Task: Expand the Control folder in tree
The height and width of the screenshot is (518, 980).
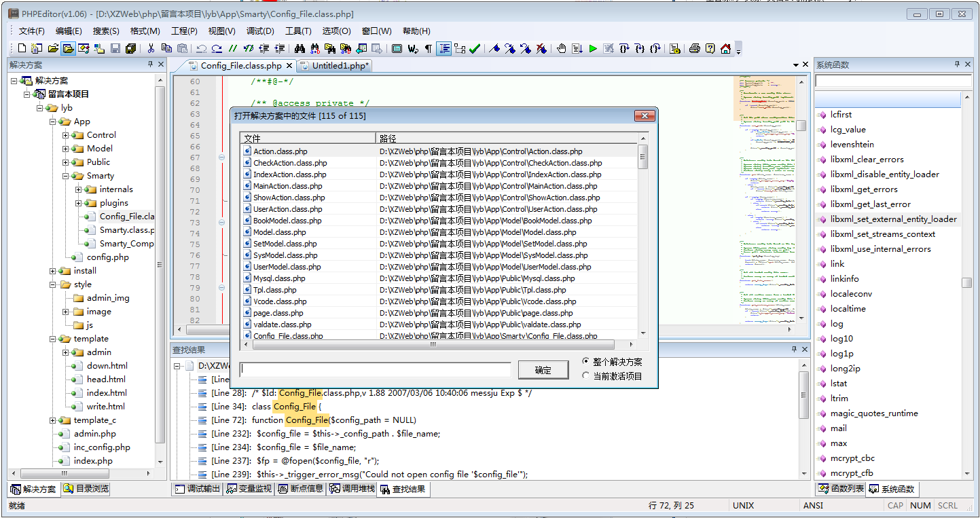Action: click(x=66, y=135)
